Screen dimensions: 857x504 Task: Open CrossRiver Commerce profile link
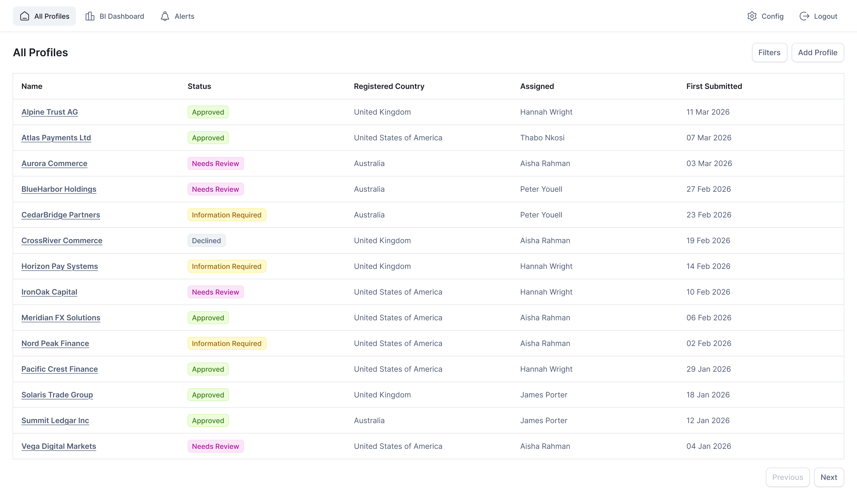pos(62,240)
